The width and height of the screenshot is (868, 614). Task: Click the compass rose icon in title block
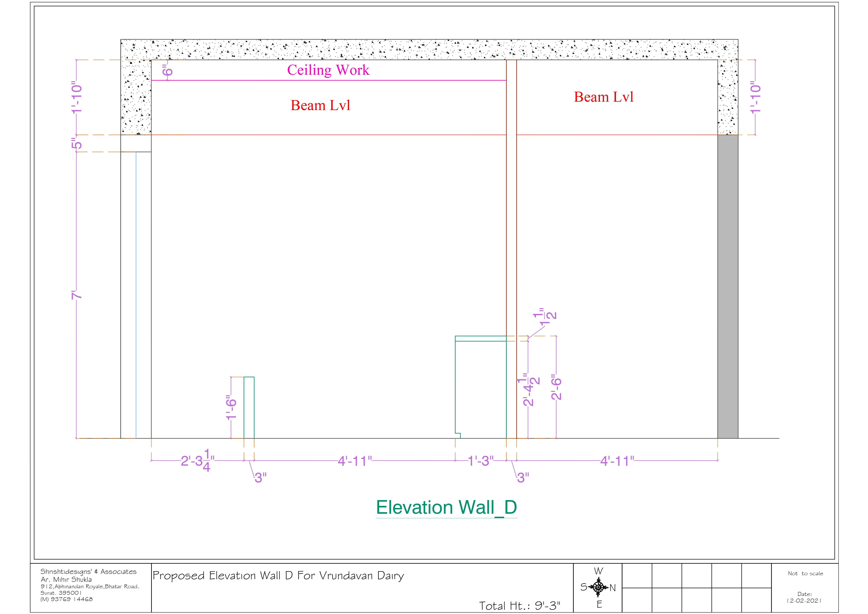pyautogui.click(x=598, y=587)
